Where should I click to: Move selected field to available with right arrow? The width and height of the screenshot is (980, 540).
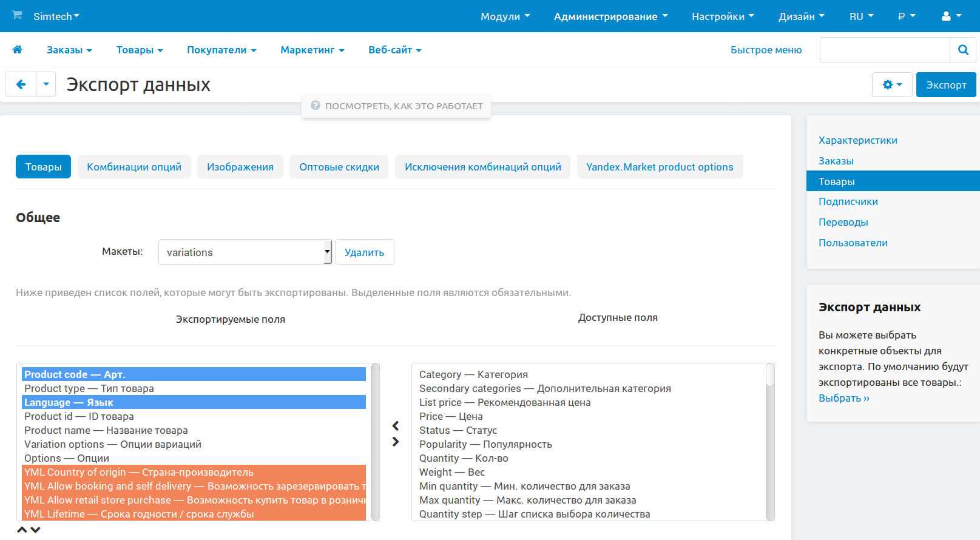pyautogui.click(x=396, y=442)
